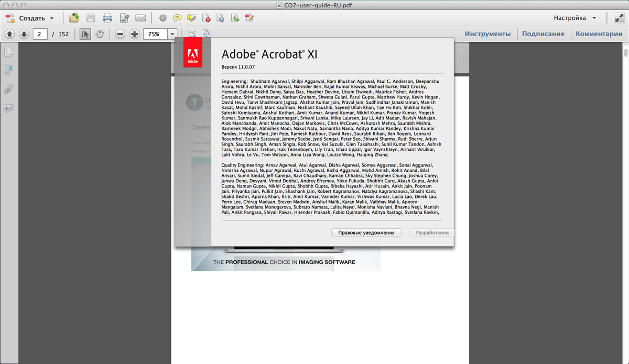Click the page number input field
This screenshot has height=364, width=629.
pyautogui.click(x=40, y=34)
